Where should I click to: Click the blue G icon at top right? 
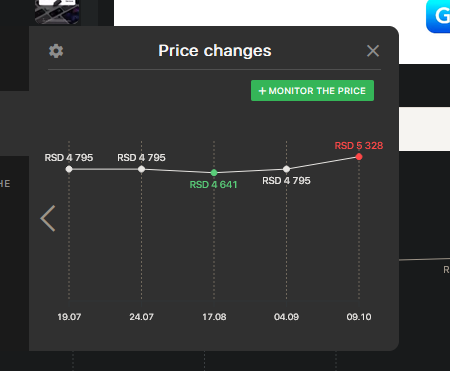[x=438, y=16]
